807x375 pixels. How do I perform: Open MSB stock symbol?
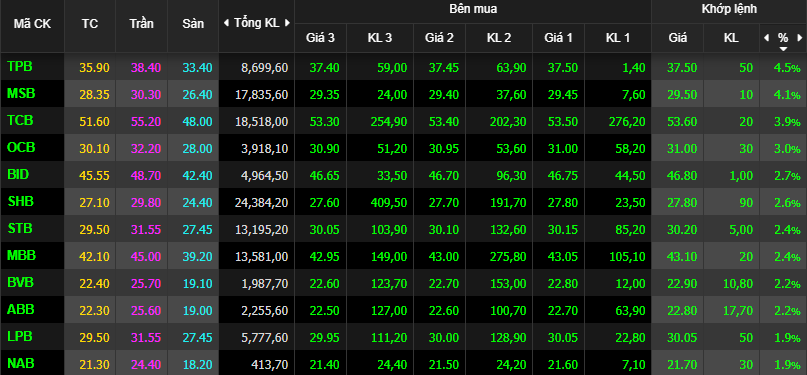pos(21,94)
